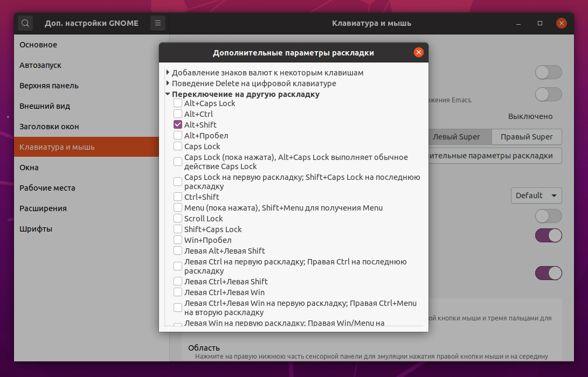Screen dimensions: 588x377
Task: Enable Win+Пробел layout switching
Action: [x=177, y=240]
